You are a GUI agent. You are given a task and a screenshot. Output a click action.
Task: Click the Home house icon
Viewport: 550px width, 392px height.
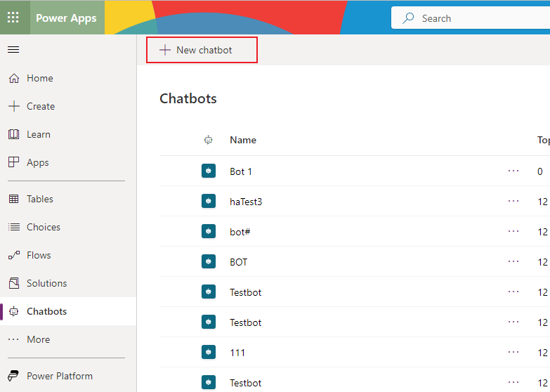coord(14,78)
